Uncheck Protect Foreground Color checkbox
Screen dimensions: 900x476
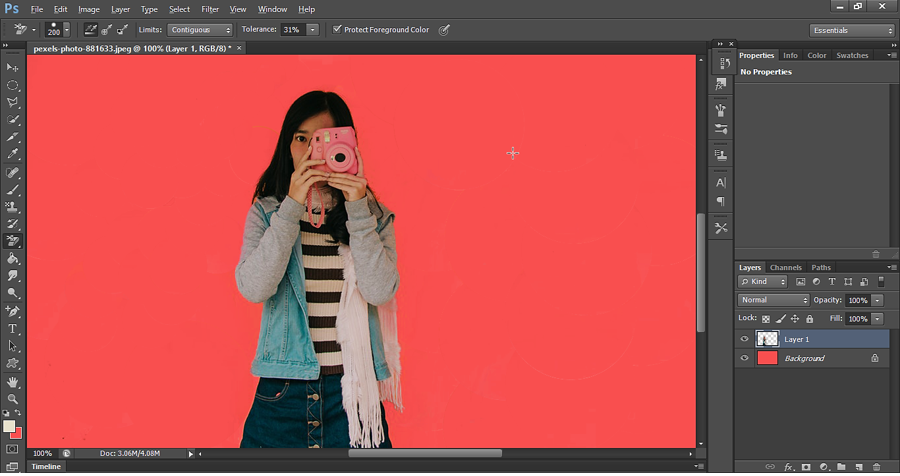click(x=337, y=30)
